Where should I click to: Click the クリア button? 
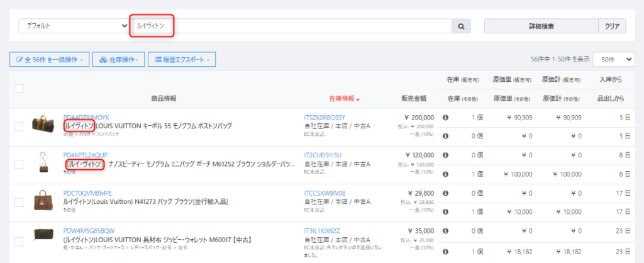click(x=612, y=26)
